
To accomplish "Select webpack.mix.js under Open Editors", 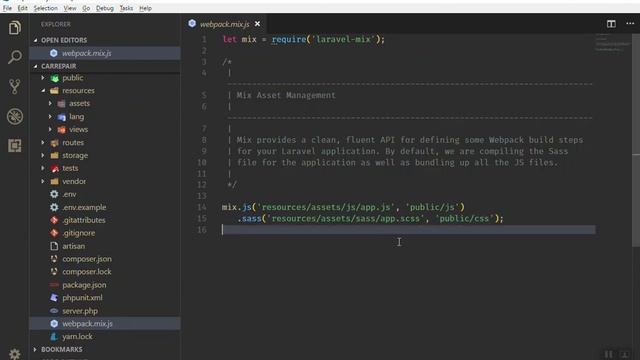I will (105, 53).
